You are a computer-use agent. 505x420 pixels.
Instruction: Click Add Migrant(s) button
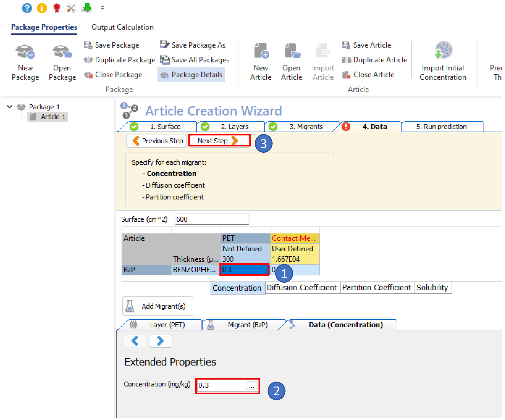click(157, 306)
